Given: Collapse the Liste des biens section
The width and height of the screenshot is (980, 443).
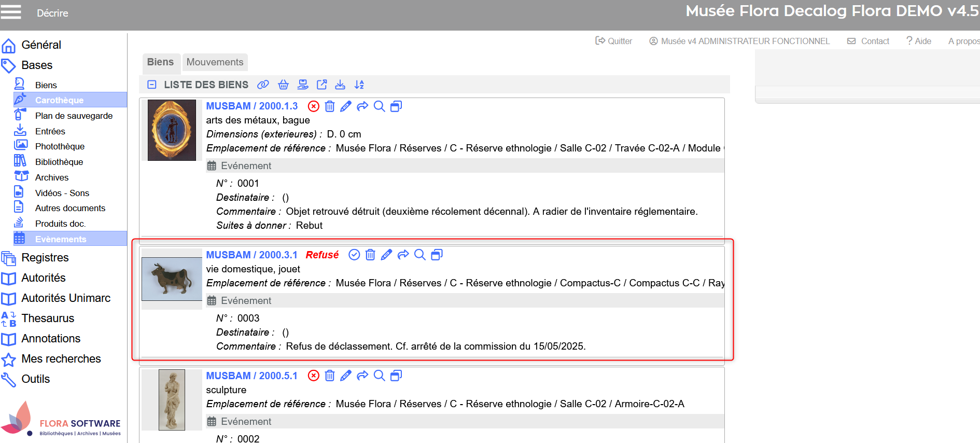Looking at the screenshot, I should click(152, 85).
